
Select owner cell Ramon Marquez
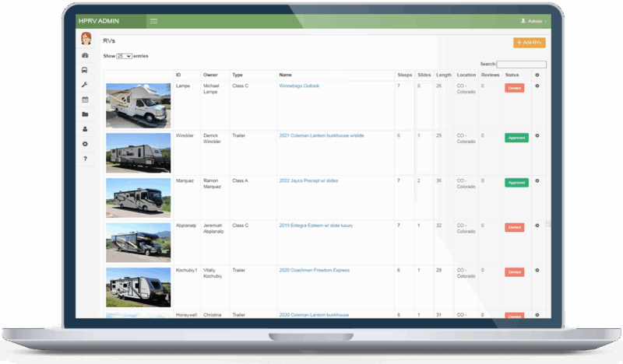[212, 184]
